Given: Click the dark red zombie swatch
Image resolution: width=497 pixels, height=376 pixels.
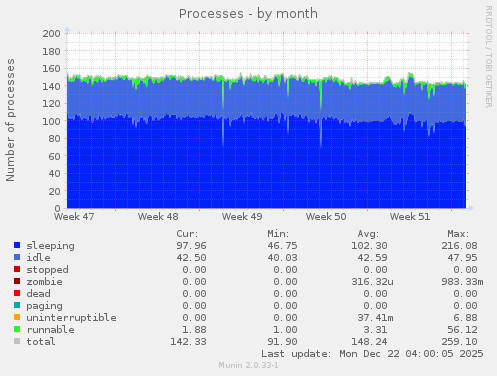Looking at the screenshot, I should coord(17,281).
